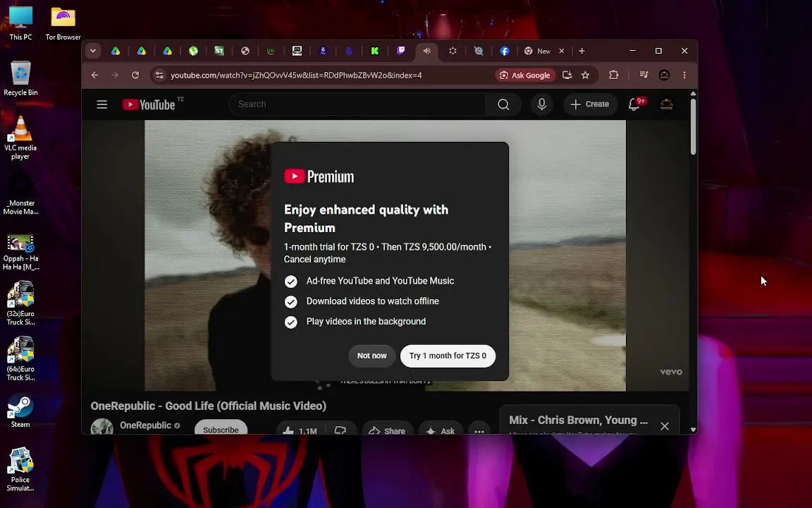Click the Not now button

click(372, 356)
